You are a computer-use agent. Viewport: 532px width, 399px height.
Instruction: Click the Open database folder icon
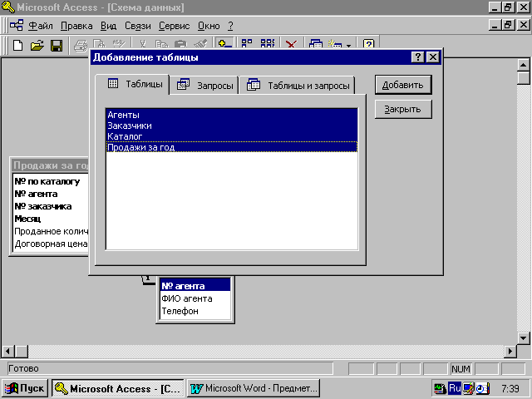37,45
